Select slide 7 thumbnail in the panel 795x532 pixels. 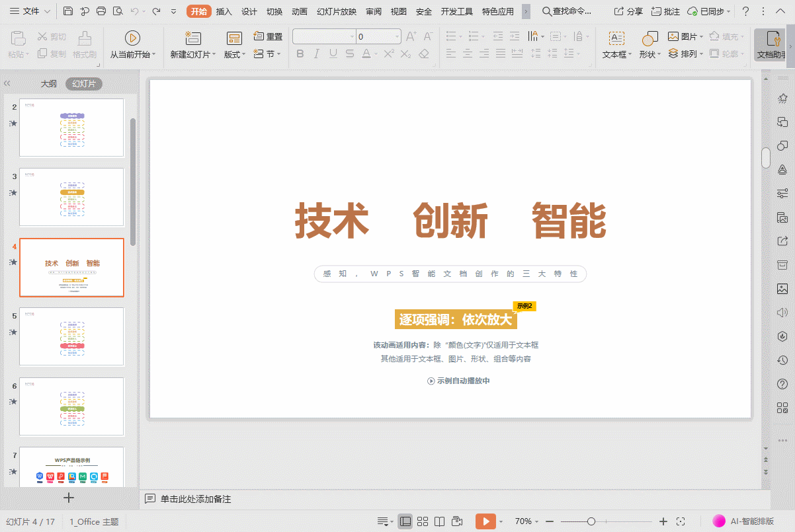pos(71,468)
